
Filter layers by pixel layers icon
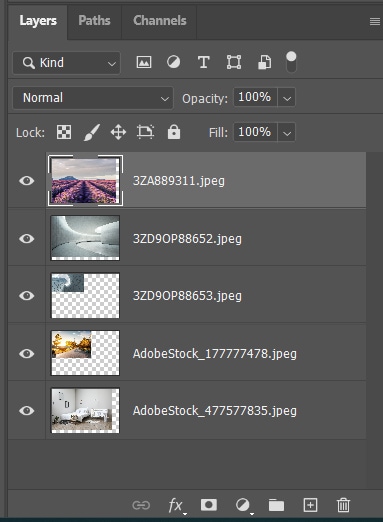tap(144, 62)
